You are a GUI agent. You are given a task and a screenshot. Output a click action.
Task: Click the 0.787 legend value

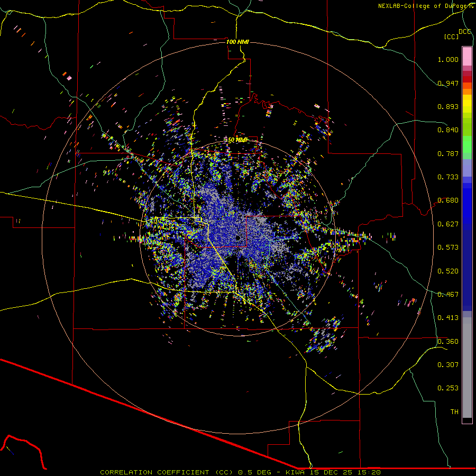[x=448, y=153]
